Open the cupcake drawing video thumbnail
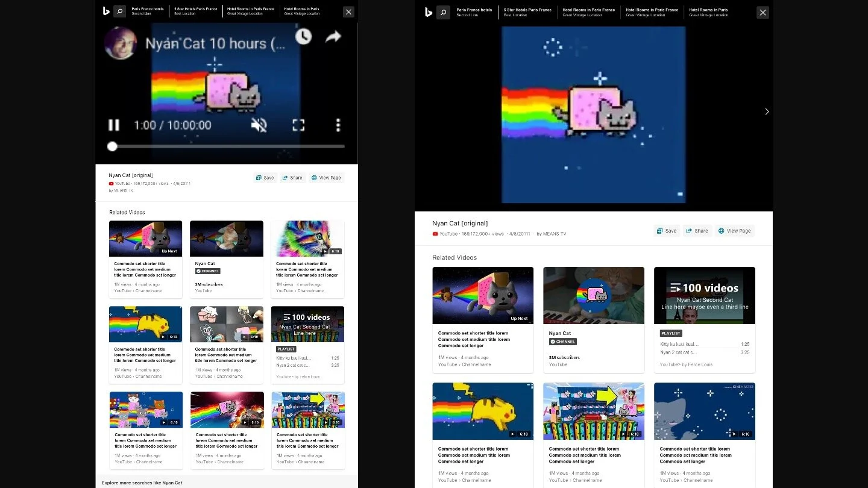 (x=227, y=324)
